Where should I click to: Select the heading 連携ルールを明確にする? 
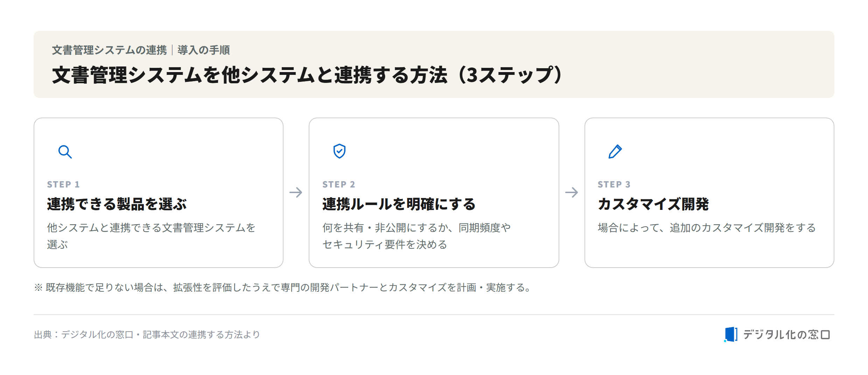point(399,204)
